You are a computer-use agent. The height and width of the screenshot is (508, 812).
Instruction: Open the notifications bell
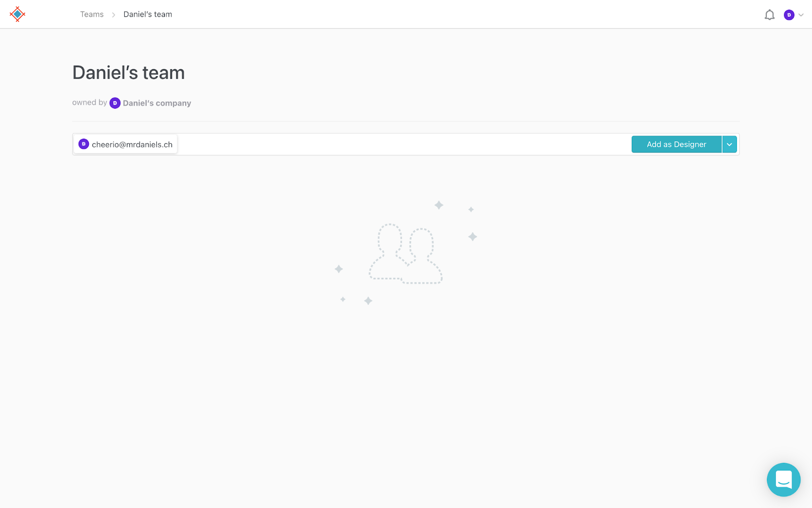click(x=769, y=15)
